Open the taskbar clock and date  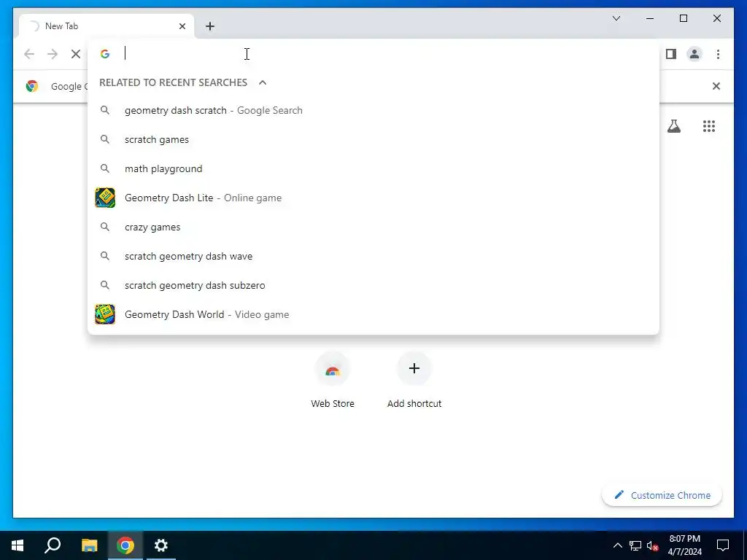(684, 545)
